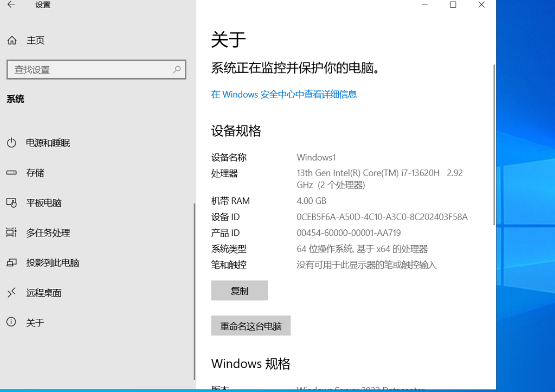The image size is (555, 392).
Task: Select the 多任务处理 icon in sidebar
Action: click(12, 233)
